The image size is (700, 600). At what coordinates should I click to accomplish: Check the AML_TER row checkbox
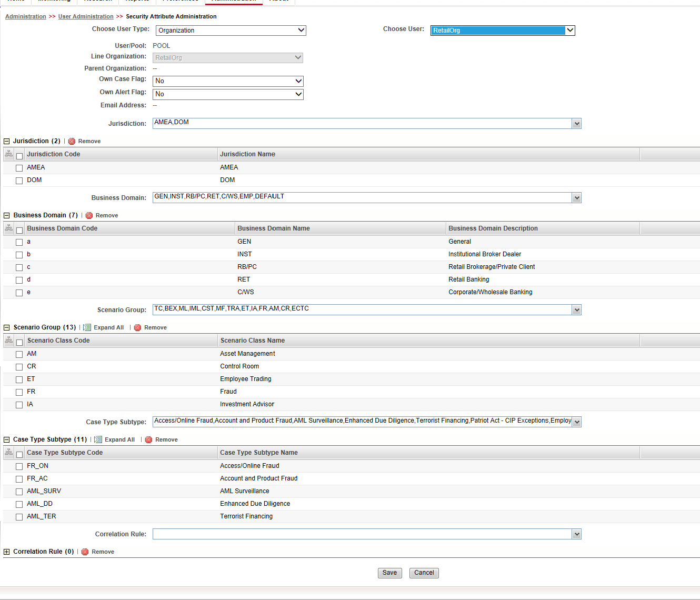19,517
